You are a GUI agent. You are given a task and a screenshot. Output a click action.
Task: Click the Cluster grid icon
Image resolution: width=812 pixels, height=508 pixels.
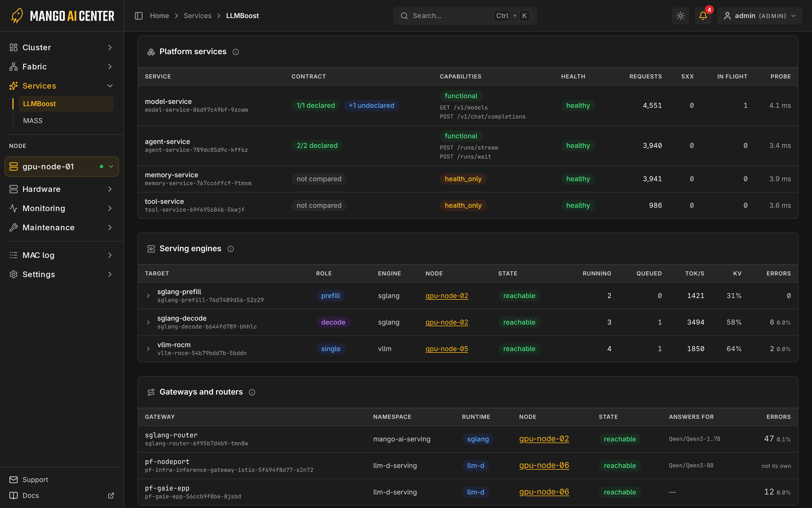[13, 47]
